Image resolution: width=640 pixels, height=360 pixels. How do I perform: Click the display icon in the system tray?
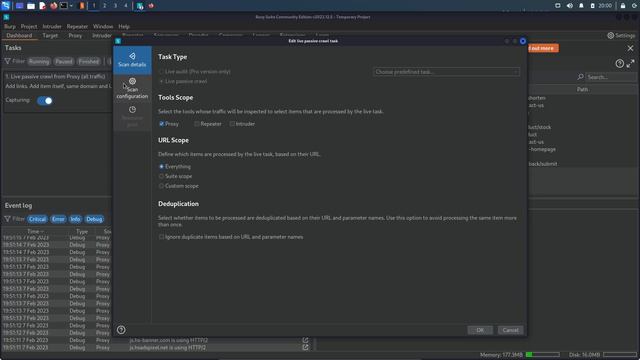(558, 6)
